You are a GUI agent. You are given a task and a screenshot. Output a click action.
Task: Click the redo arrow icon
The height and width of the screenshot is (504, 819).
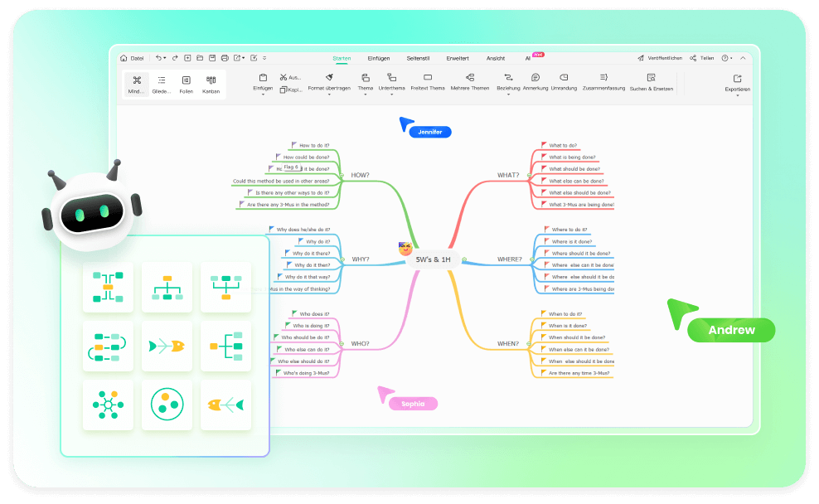pyautogui.click(x=176, y=58)
